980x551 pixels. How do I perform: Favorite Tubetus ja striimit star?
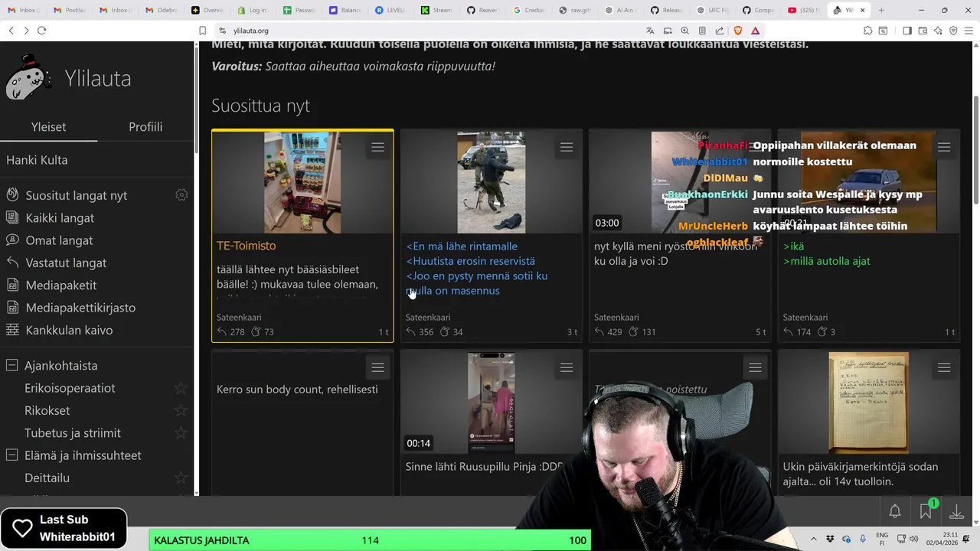(x=181, y=432)
